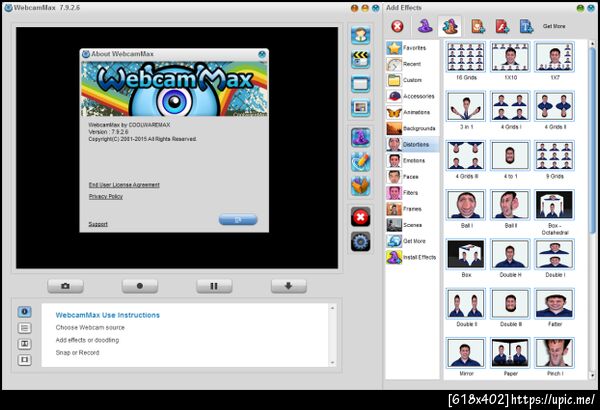Pause the video with the pause button
Image resolution: width=600 pixels, height=410 pixels.
[x=214, y=286]
